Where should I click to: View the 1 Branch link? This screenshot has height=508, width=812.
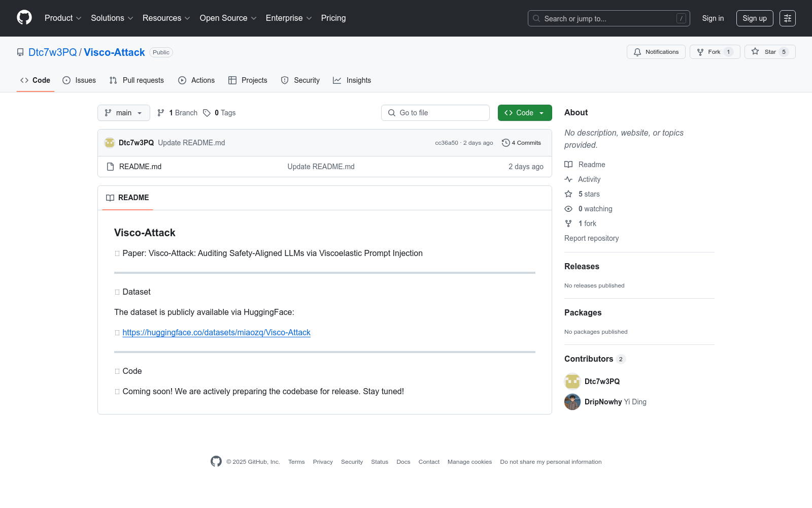pos(177,113)
